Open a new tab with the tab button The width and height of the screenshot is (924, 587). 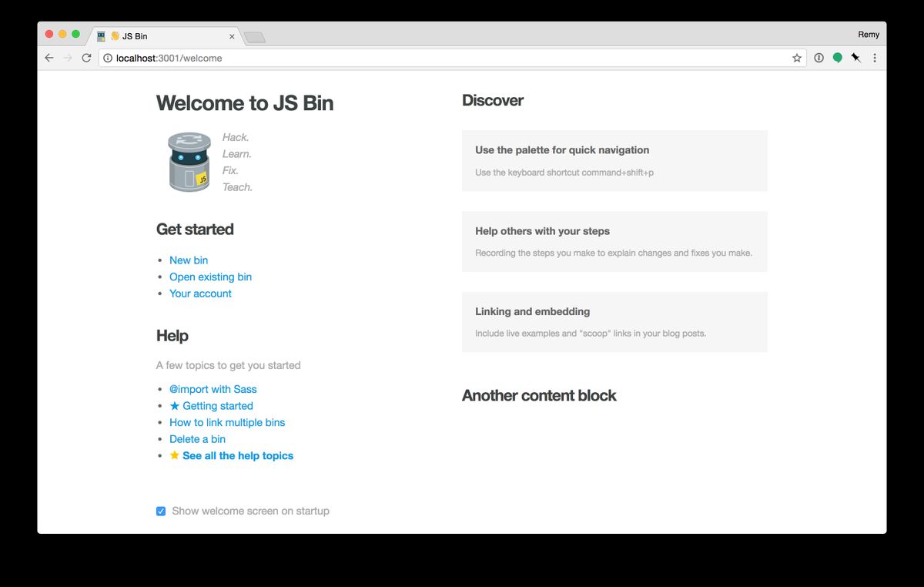coord(254,37)
